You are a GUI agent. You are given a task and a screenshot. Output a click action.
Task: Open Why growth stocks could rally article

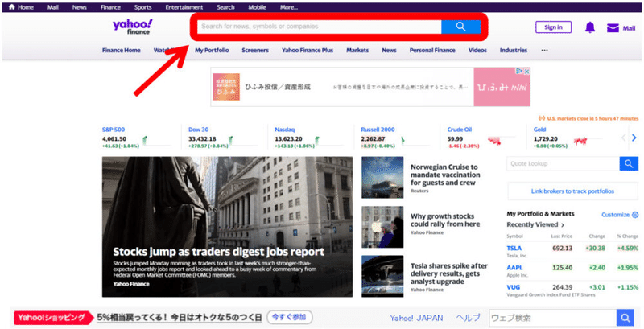point(445,220)
